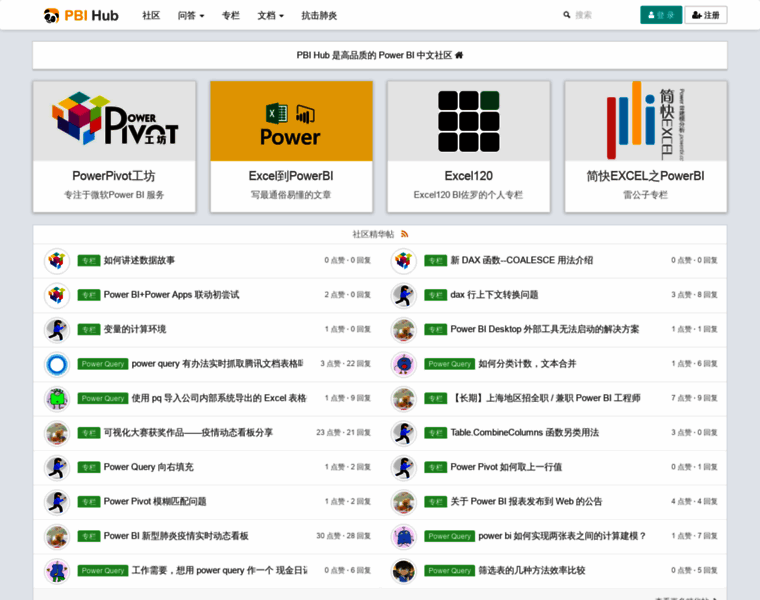Click '30 点赞 · 28 回复' stats
Viewport: 760px width, 600px height.
pyautogui.click(x=343, y=536)
